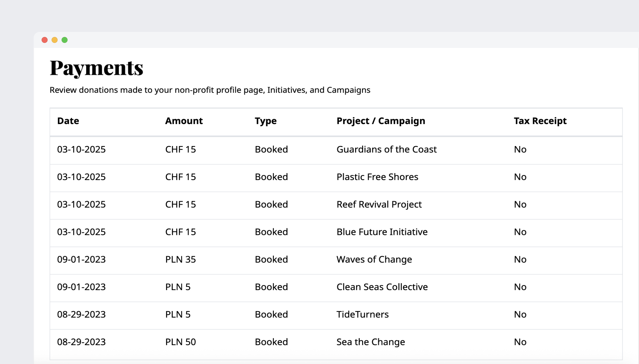Click the Project / Campaign column header
The image size is (639, 364).
(x=380, y=121)
